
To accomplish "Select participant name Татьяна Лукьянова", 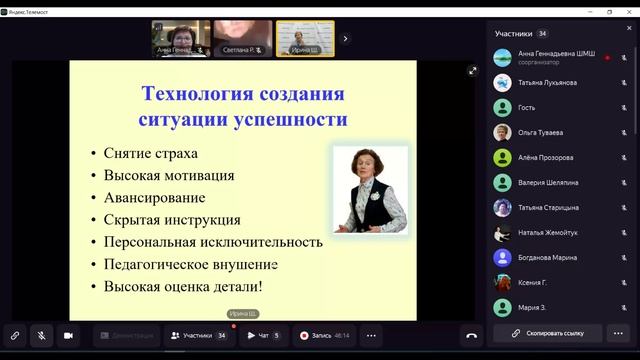I will coord(547,83).
